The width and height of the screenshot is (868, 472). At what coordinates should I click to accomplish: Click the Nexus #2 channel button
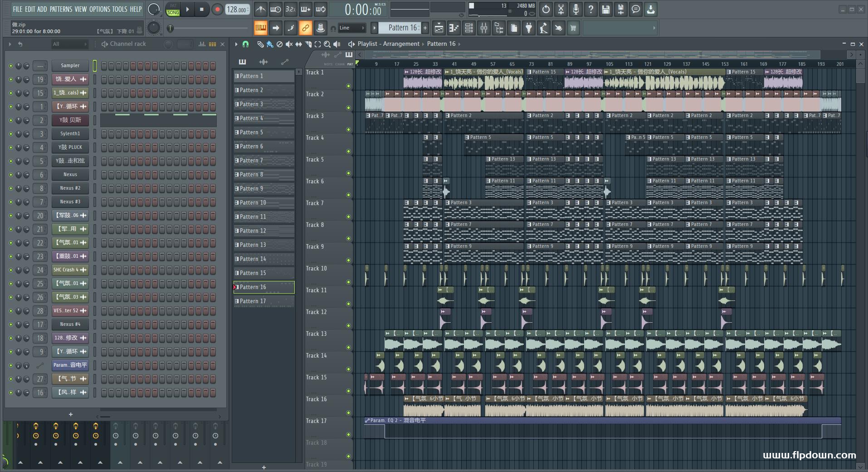tap(70, 188)
